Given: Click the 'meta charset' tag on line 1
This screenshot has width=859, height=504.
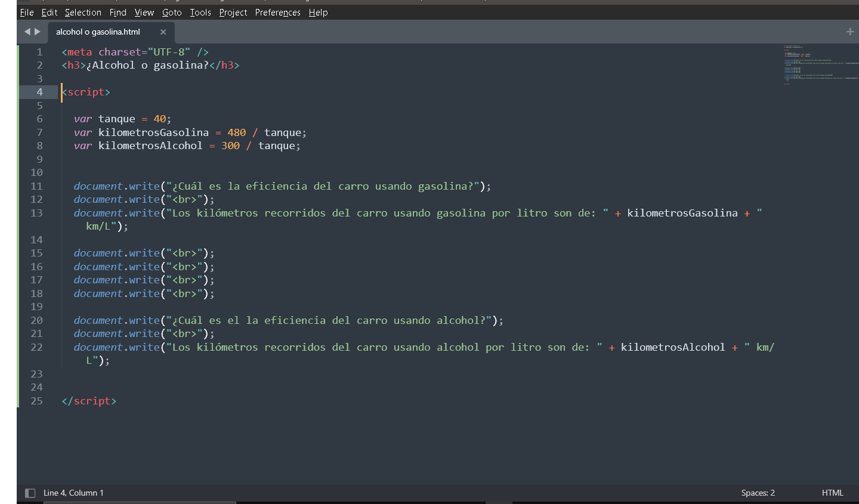Looking at the screenshot, I should click(x=135, y=52).
